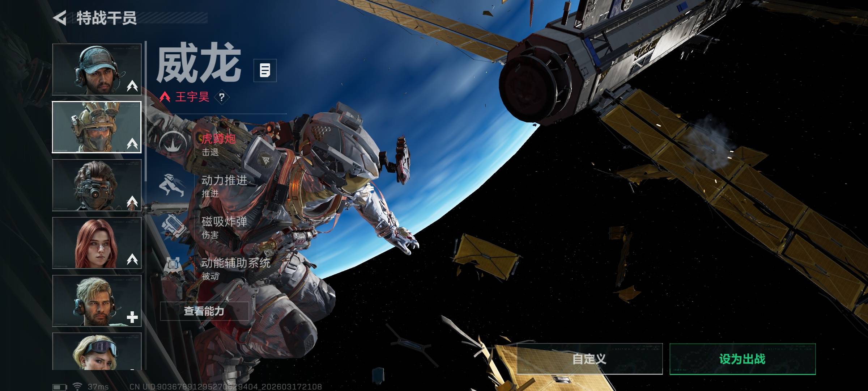This screenshot has width=868, height=391.
Task: Click the operator list vertical scrollbar
Action: tap(146, 112)
